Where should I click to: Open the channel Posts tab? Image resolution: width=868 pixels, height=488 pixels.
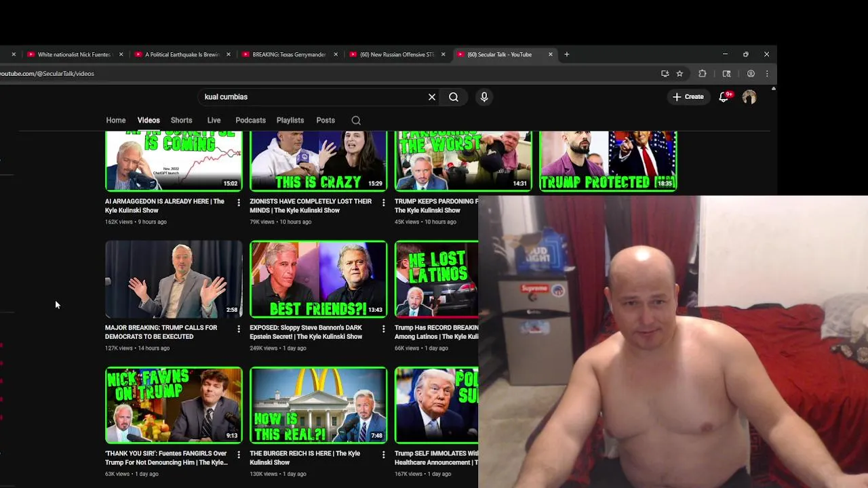point(325,120)
